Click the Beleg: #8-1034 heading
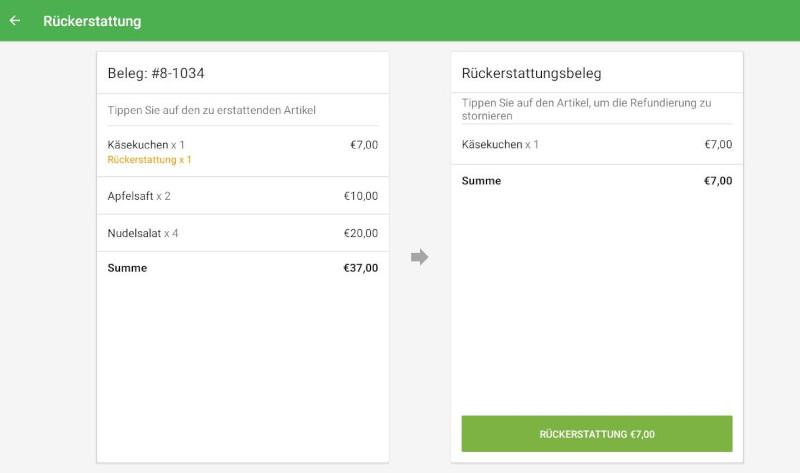This screenshot has width=800, height=473. click(x=156, y=73)
